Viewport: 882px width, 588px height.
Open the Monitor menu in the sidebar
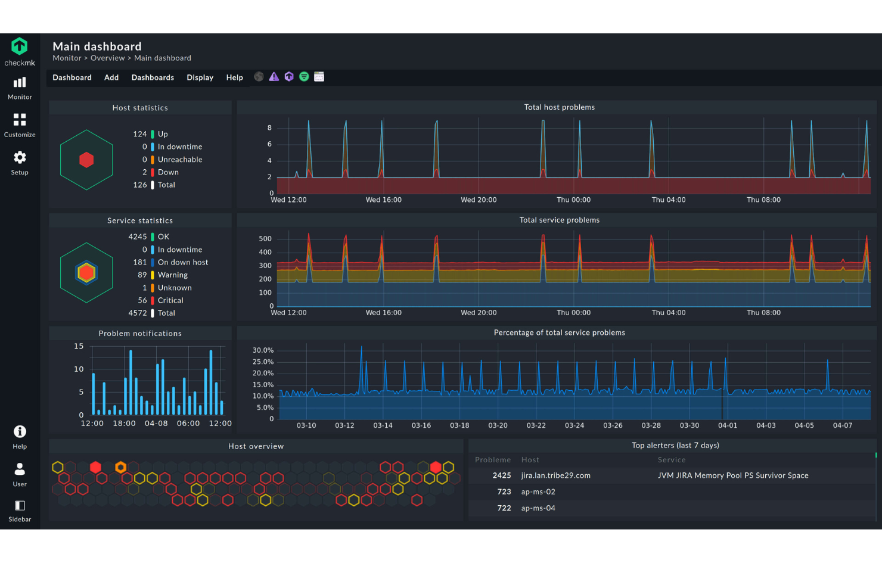[x=20, y=88]
